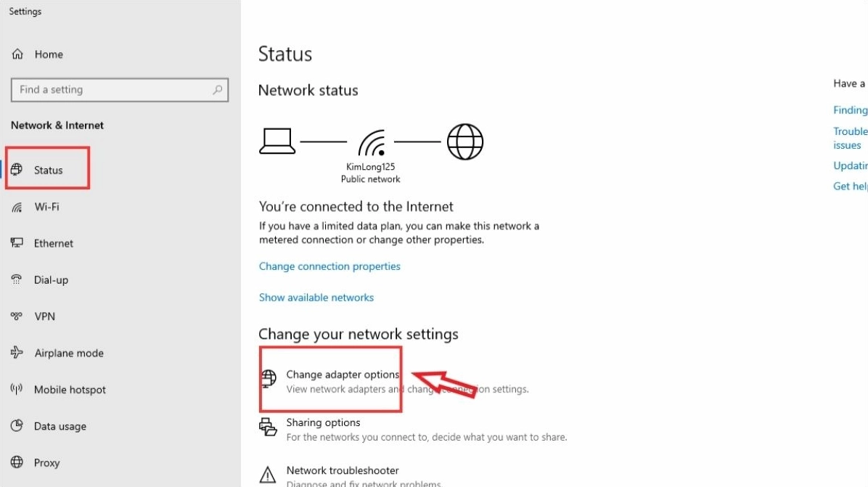
Task: Click the Sharing options network icon
Action: click(x=268, y=427)
